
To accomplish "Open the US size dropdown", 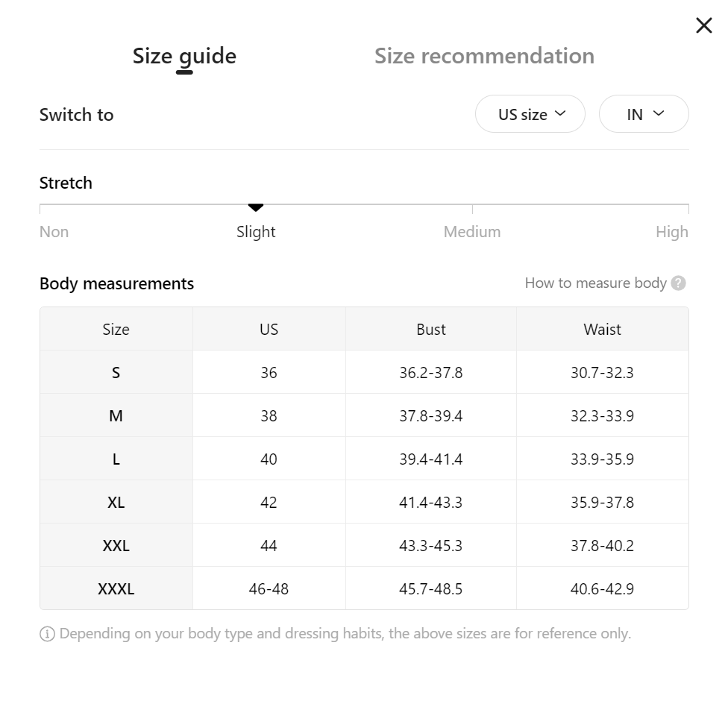I will [x=530, y=114].
